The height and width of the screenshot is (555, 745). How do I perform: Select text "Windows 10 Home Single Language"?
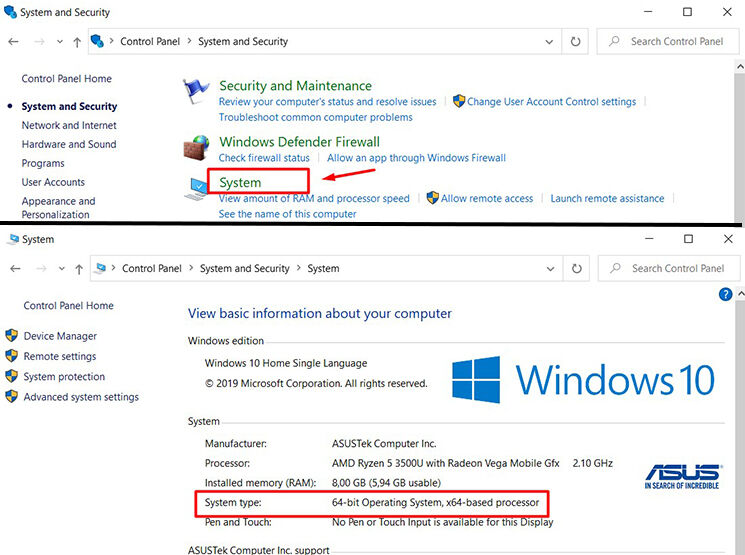tap(286, 363)
